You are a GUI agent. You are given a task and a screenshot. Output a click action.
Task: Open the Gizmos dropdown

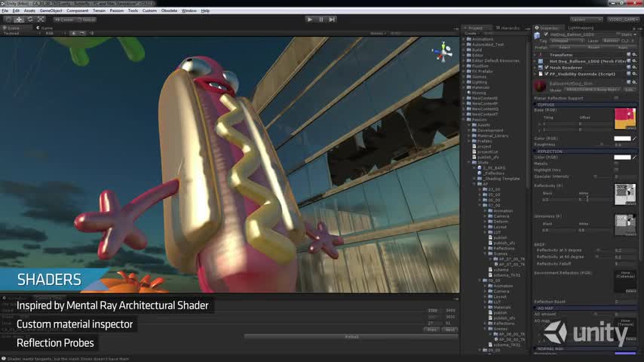(x=378, y=33)
